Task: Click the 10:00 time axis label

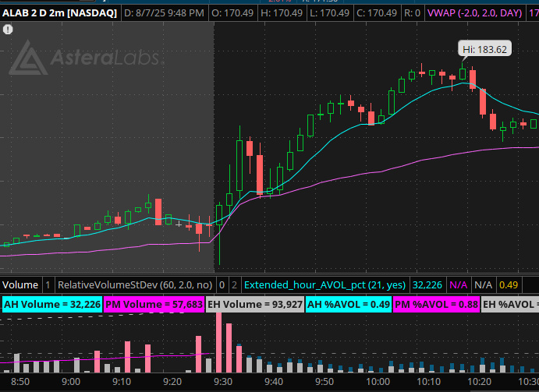Action: coord(378,382)
